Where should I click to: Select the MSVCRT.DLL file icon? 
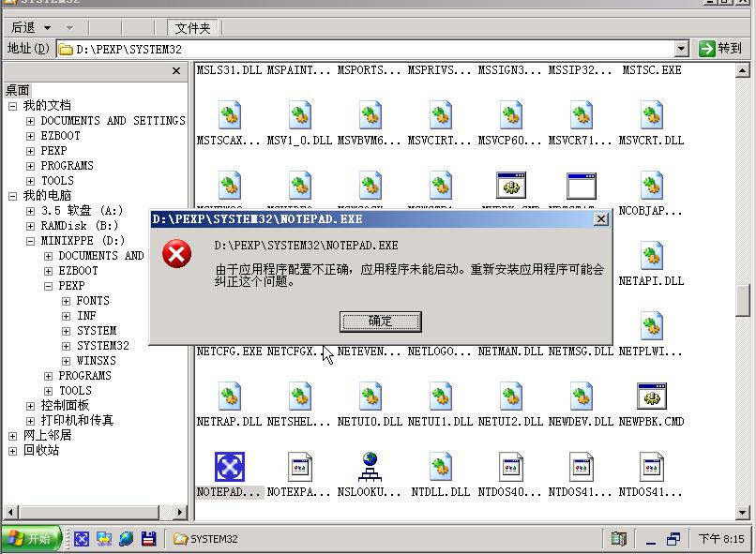pos(652,115)
